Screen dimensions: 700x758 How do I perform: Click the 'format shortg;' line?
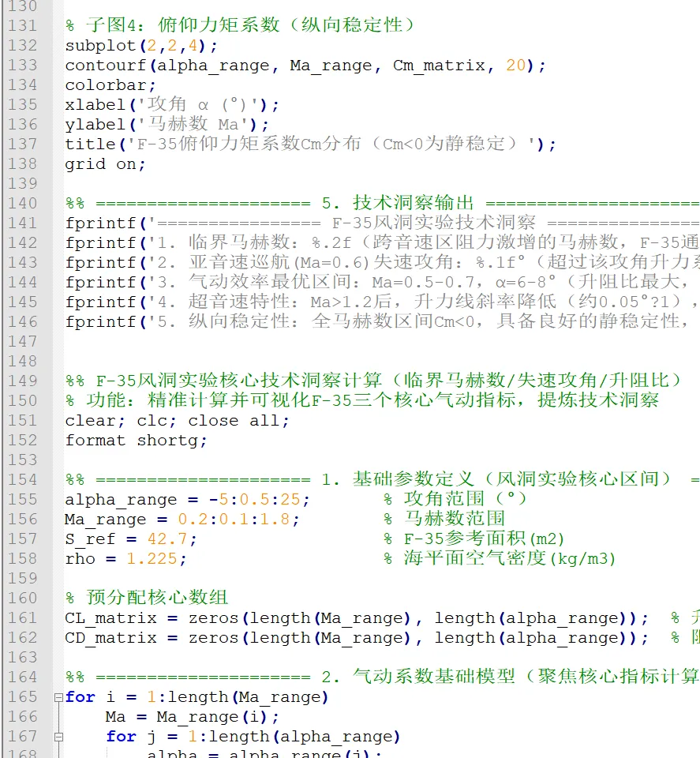[136, 441]
